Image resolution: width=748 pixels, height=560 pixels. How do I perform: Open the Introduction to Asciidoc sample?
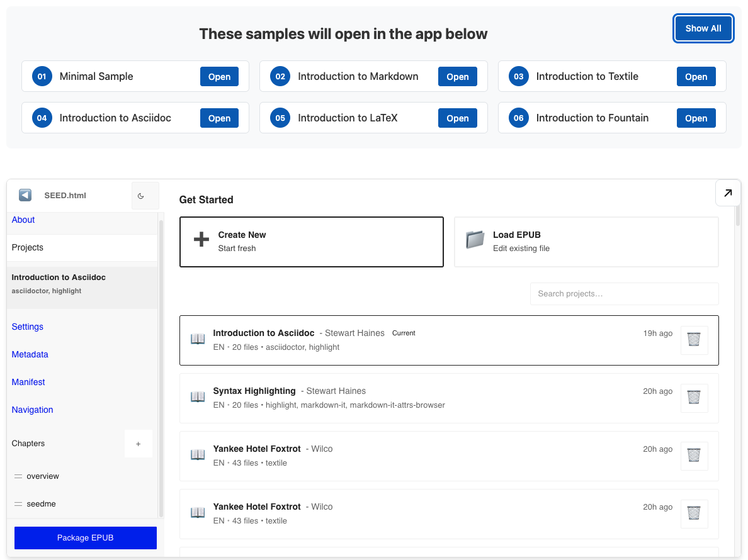pos(220,118)
